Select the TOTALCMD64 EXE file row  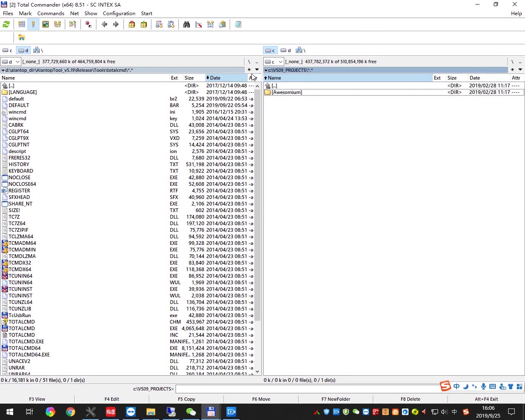pos(128,348)
